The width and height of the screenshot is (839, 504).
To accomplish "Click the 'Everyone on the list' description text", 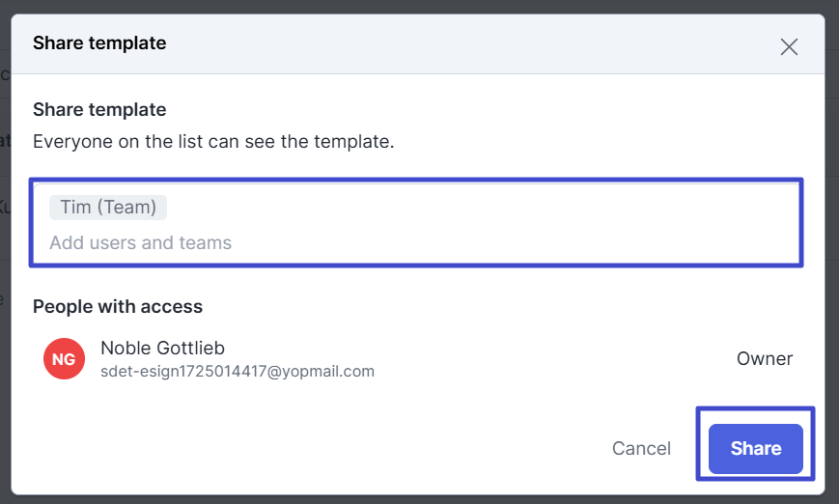I will pos(213,141).
